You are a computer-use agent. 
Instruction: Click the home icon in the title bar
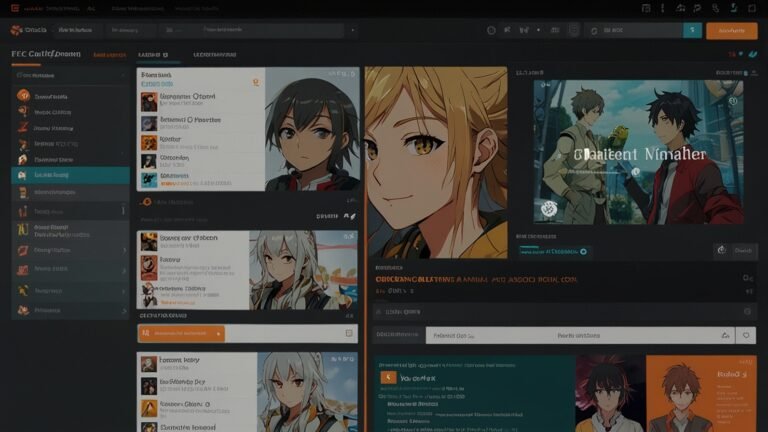[681, 8]
